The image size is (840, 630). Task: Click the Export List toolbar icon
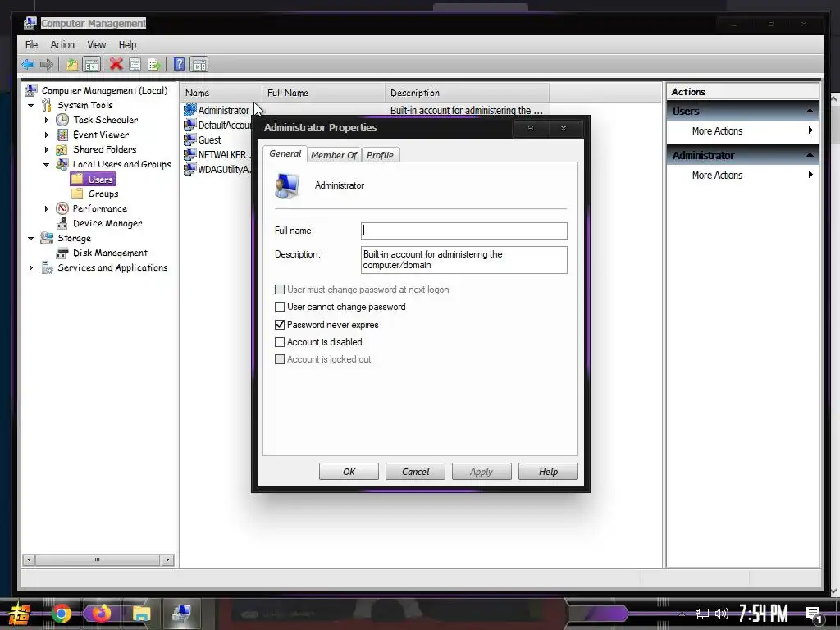coord(154,65)
